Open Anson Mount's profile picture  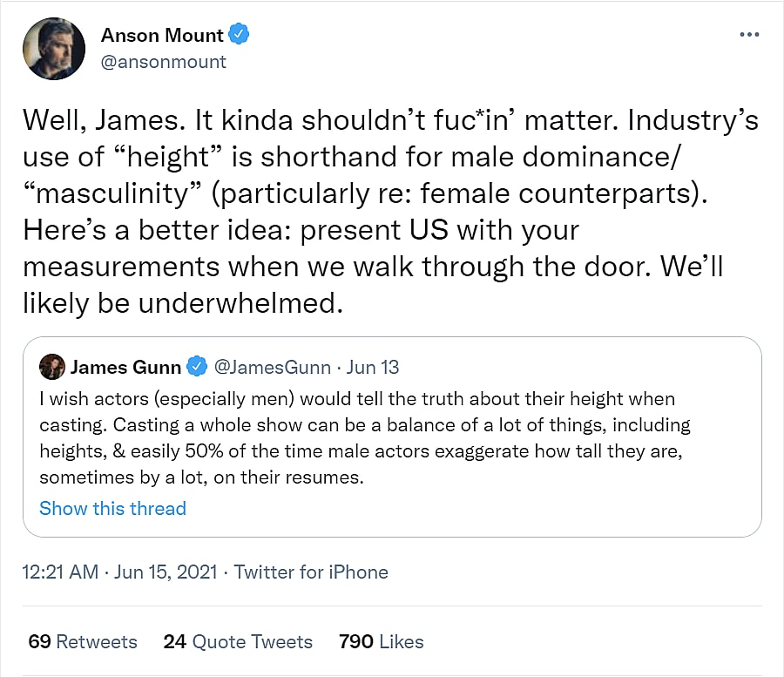coord(54,48)
